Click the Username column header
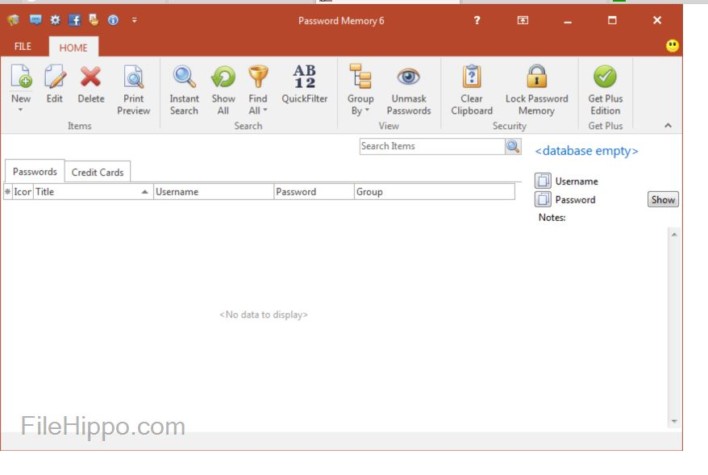The height and width of the screenshot is (475, 708). [x=214, y=192]
